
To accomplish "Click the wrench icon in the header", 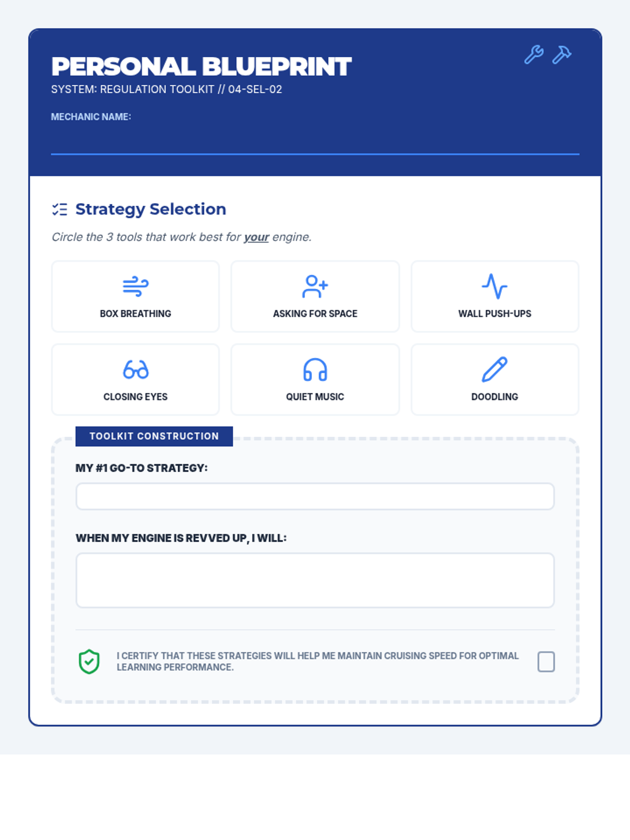I will (x=533, y=55).
